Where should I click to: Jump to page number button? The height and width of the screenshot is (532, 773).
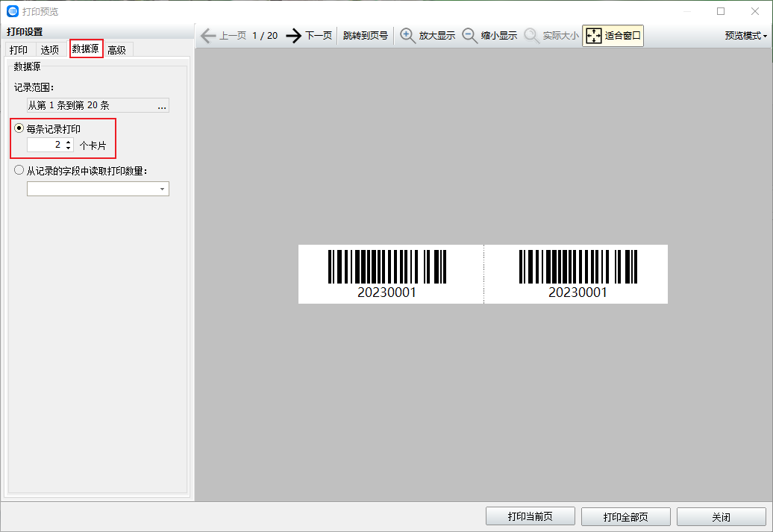[366, 36]
